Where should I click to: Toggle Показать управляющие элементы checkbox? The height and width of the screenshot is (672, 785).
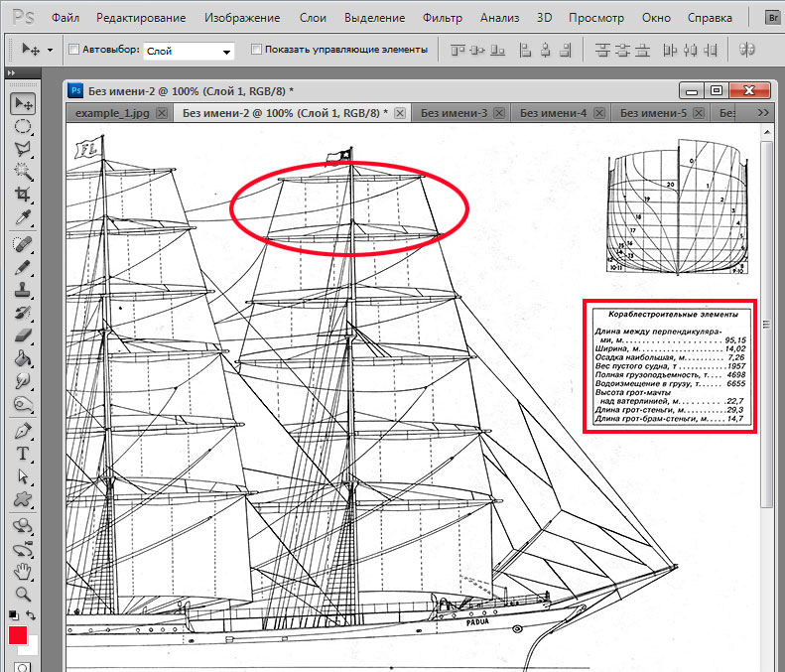click(x=257, y=50)
